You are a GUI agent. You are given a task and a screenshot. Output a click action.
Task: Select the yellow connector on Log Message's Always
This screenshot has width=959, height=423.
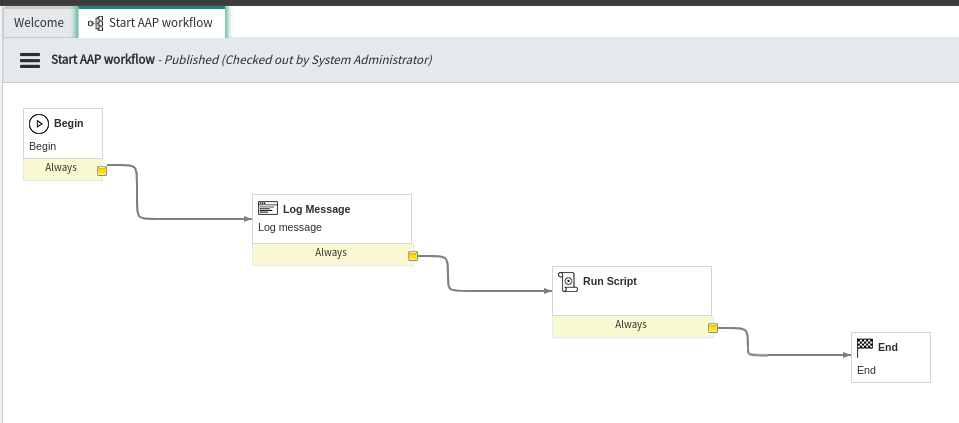(x=413, y=256)
